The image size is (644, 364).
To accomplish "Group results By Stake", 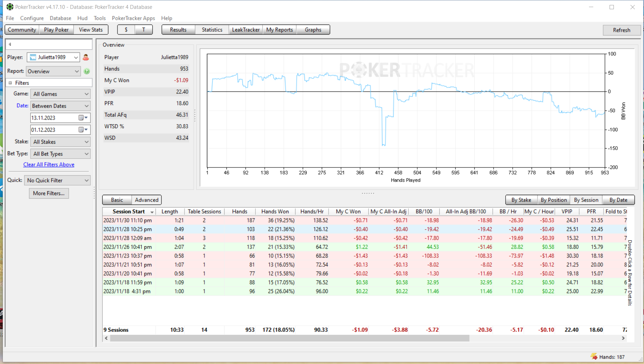I will (521, 200).
